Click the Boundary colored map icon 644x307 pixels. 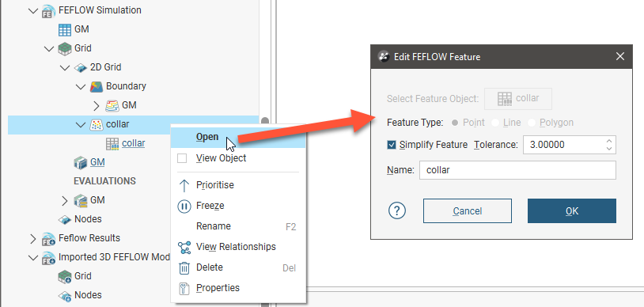(97, 86)
